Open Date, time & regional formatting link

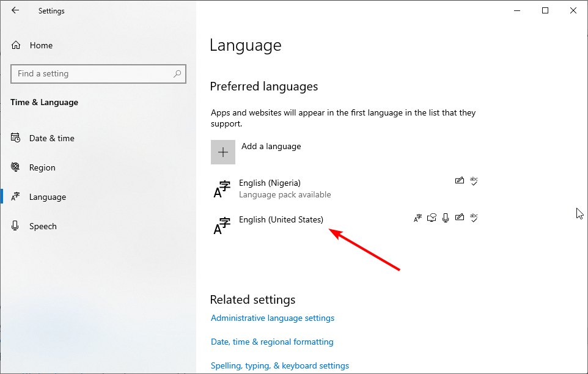click(x=272, y=342)
